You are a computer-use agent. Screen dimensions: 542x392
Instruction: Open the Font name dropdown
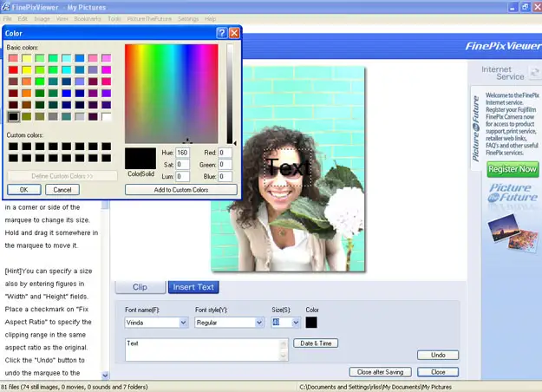tap(183, 323)
